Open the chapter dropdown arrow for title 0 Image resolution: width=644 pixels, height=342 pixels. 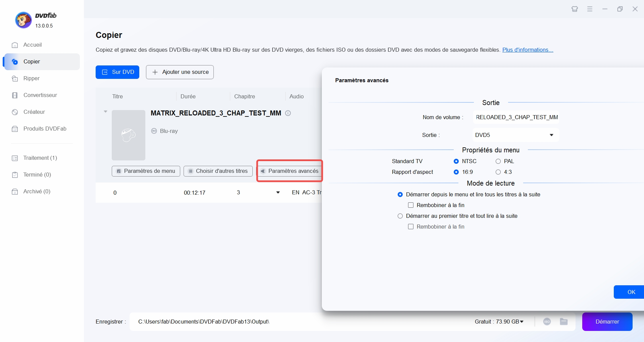tap(278, 193)
